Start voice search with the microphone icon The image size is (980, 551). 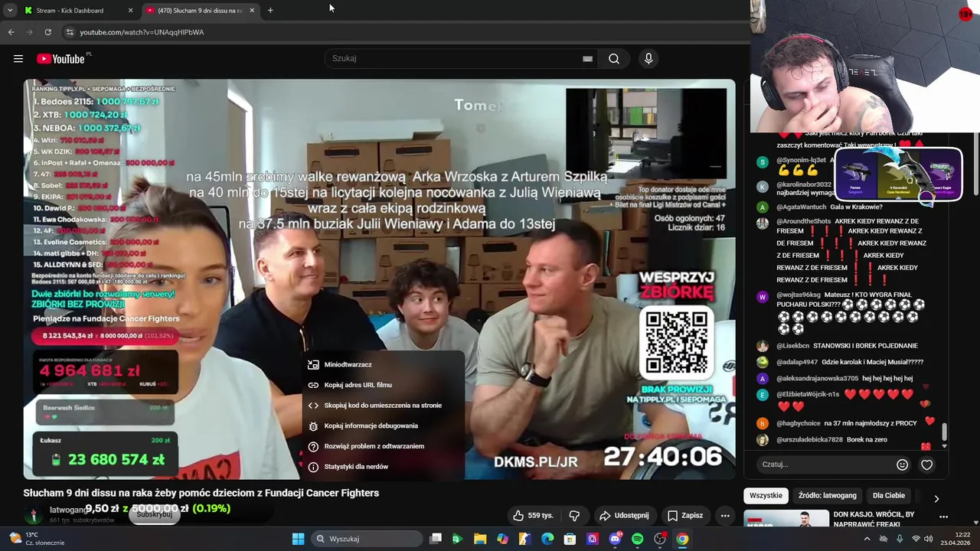[x=648, y=59]
